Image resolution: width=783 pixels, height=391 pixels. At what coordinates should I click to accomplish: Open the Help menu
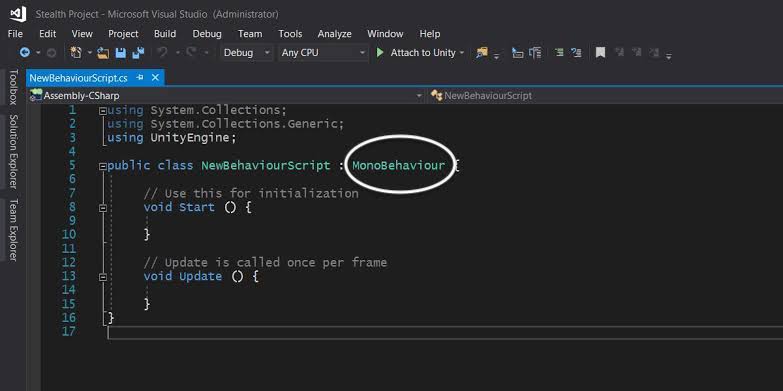click(x=429, y=34)
